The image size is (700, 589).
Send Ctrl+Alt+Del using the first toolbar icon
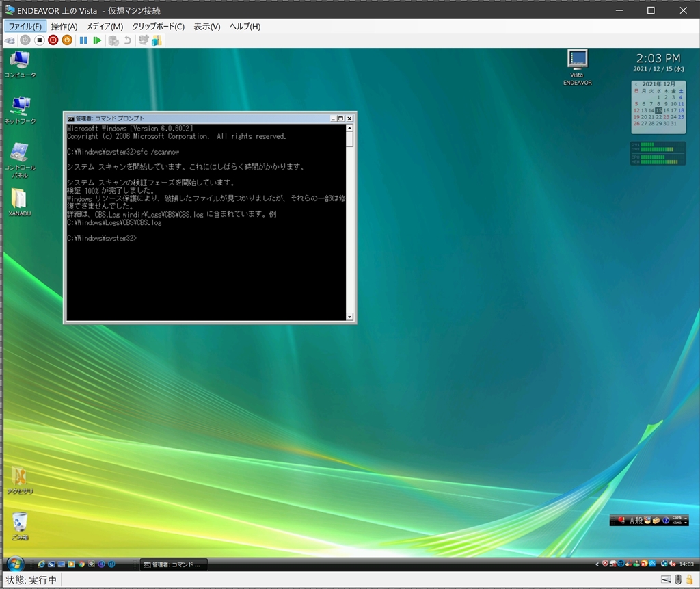(x=10, y=40)
